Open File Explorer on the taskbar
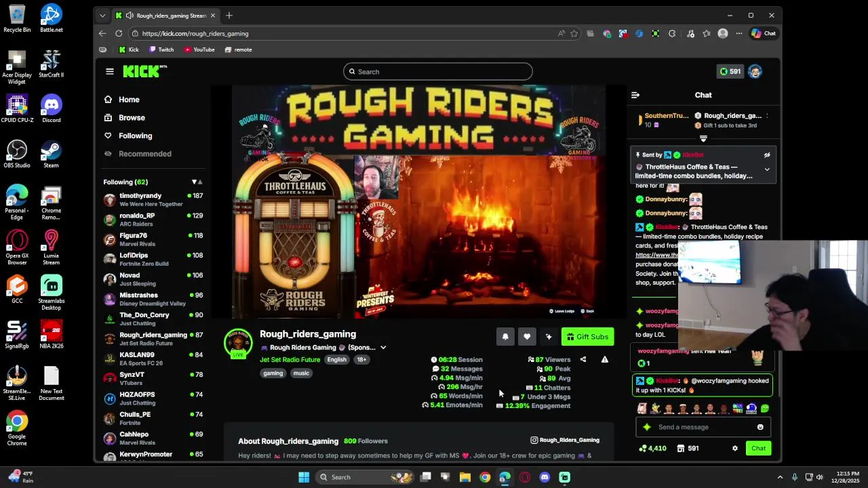 pos(465,477)
